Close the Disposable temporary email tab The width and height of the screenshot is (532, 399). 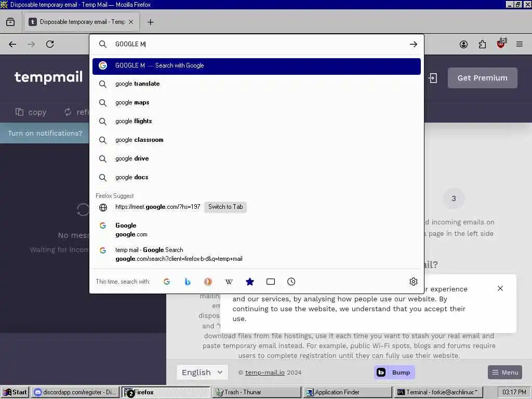pyautogui.click(x=131, y=22)
